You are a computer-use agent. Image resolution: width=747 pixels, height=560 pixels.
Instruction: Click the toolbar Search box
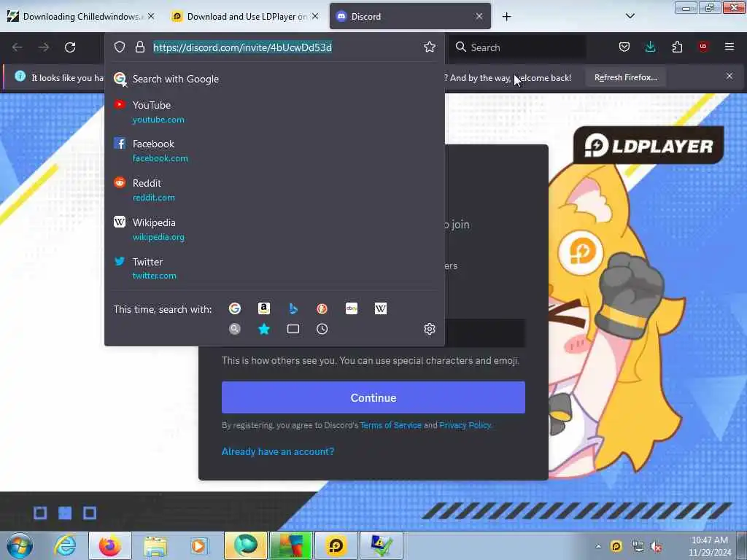pyautogui.click(x=519, y=47)
